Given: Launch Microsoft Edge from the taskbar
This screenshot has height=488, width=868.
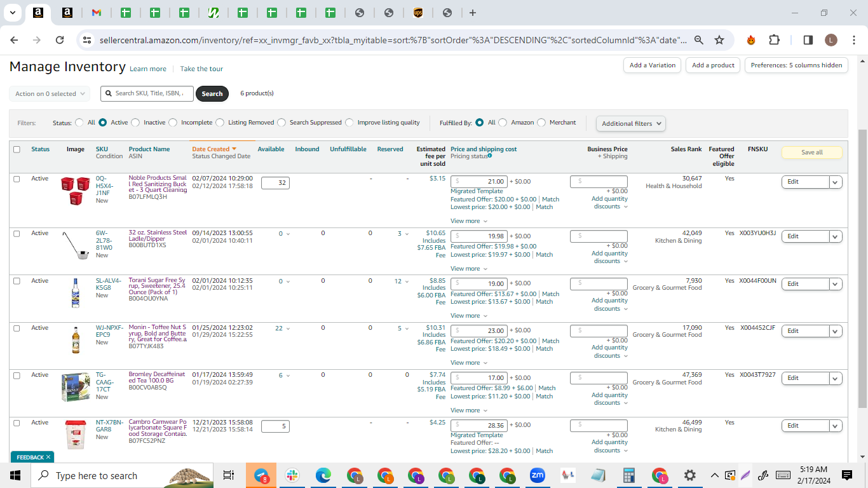Looking at the screenshot, I should pyautogui.click(x=323, y=475).
